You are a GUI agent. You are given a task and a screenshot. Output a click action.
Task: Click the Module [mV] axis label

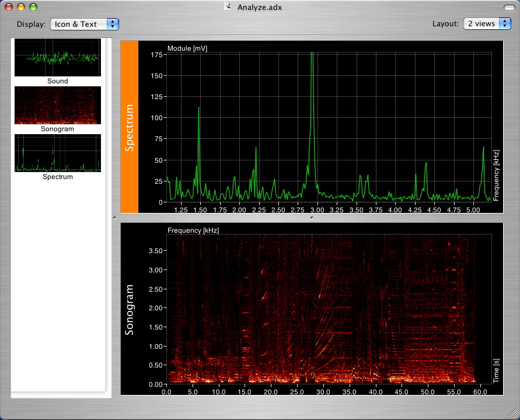[x=187, y=48]
